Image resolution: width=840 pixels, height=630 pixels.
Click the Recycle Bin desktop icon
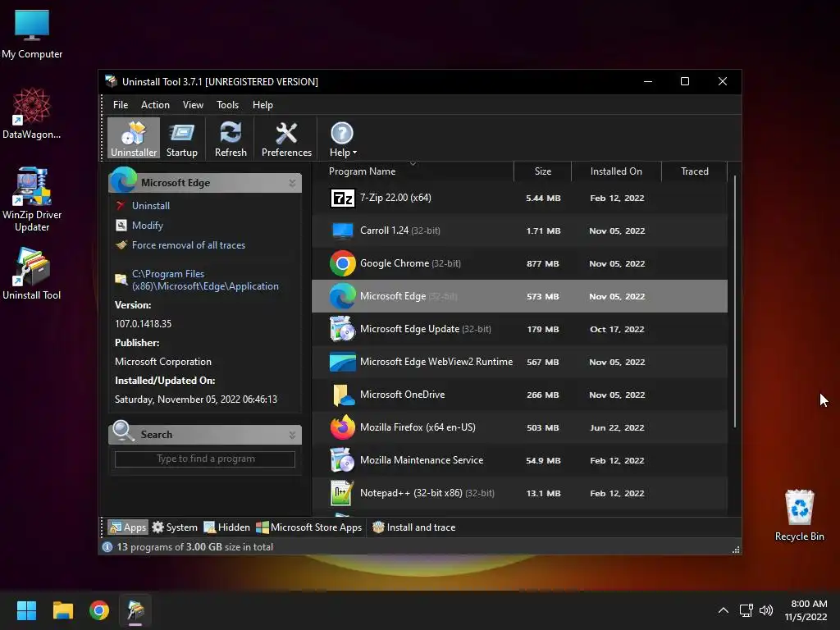(799, 515)
